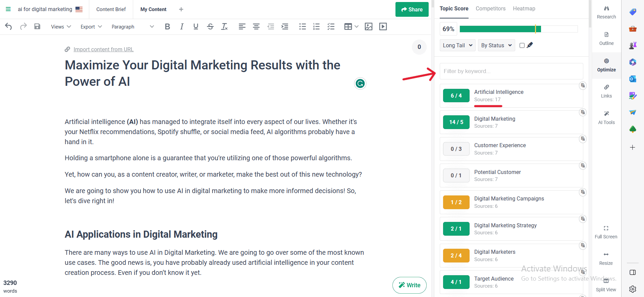Select the My Content tab

click(x=153, y=9)
